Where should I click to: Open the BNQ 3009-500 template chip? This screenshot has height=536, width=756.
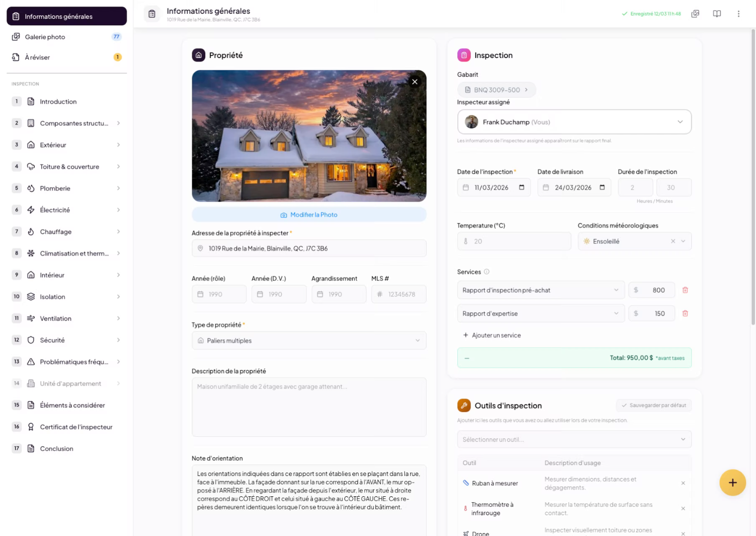496,90
